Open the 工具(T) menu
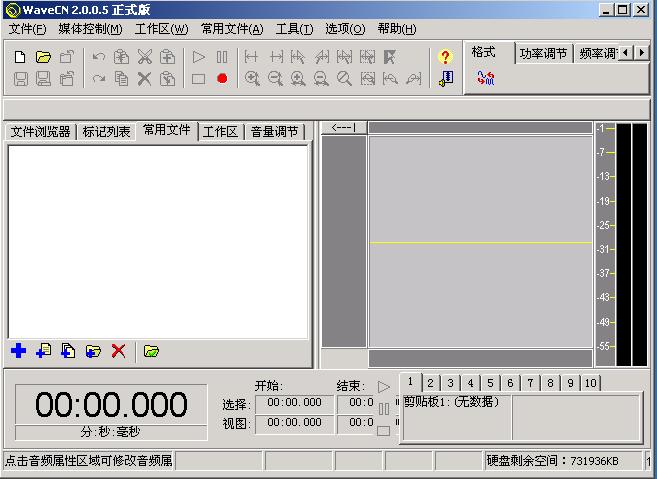Image resolution: width=657 pixels, height=479 pixels. (294, 29)
